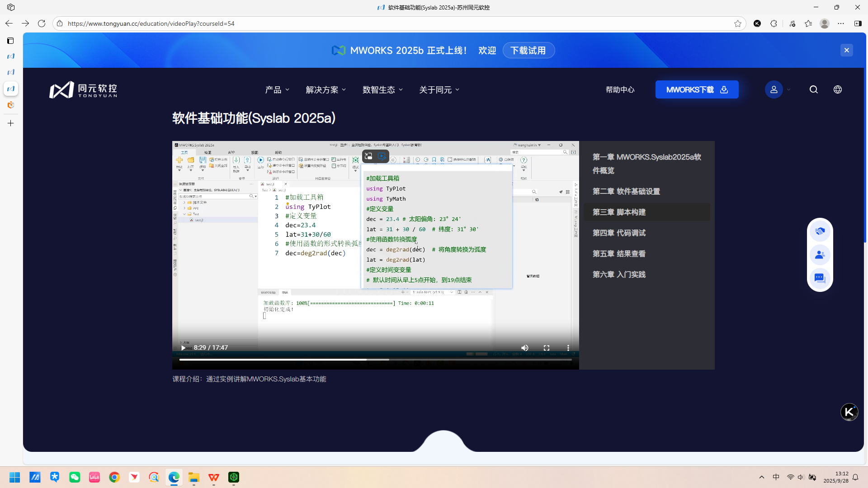Select chapter 第三章 脚本构建

(647, 212)
